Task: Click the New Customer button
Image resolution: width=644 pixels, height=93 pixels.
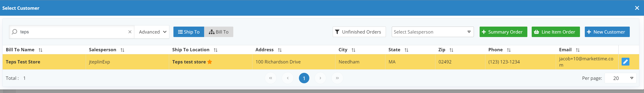Action: tap(607, 32)
